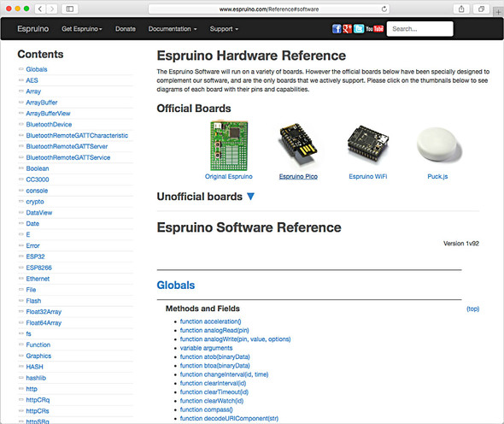Open function atob(binaryData) reference link

coord(214,356)
